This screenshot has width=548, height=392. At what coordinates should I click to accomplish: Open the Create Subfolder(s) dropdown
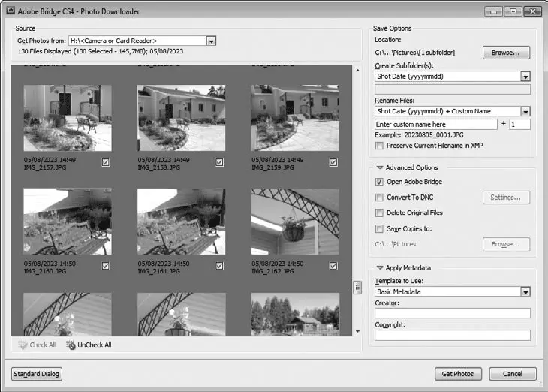point(525,77)
